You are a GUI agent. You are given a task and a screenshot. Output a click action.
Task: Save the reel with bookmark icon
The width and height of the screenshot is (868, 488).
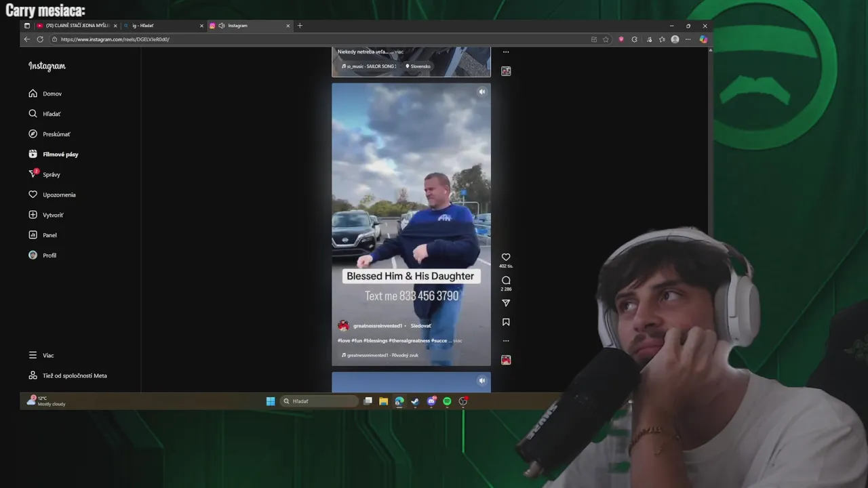coord(506,322)
